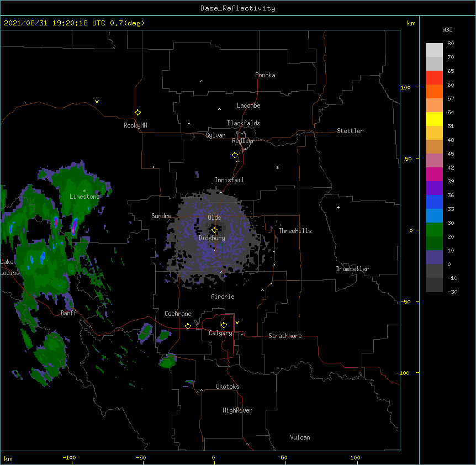Select the yellow 54 dBZ legend swatch
The height and width of the screenshot is (465, 476).
[x=434, y=119]
